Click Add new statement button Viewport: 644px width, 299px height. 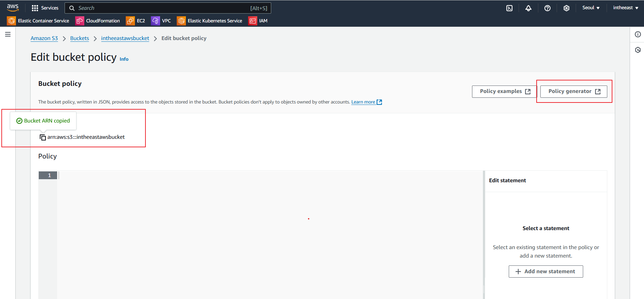click(546, 272)
